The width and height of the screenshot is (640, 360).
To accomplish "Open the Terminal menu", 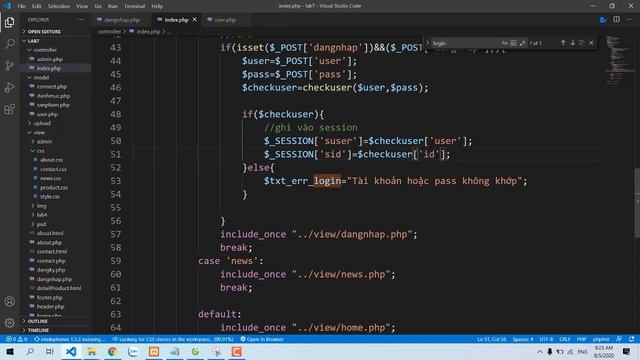I will 134,6.
